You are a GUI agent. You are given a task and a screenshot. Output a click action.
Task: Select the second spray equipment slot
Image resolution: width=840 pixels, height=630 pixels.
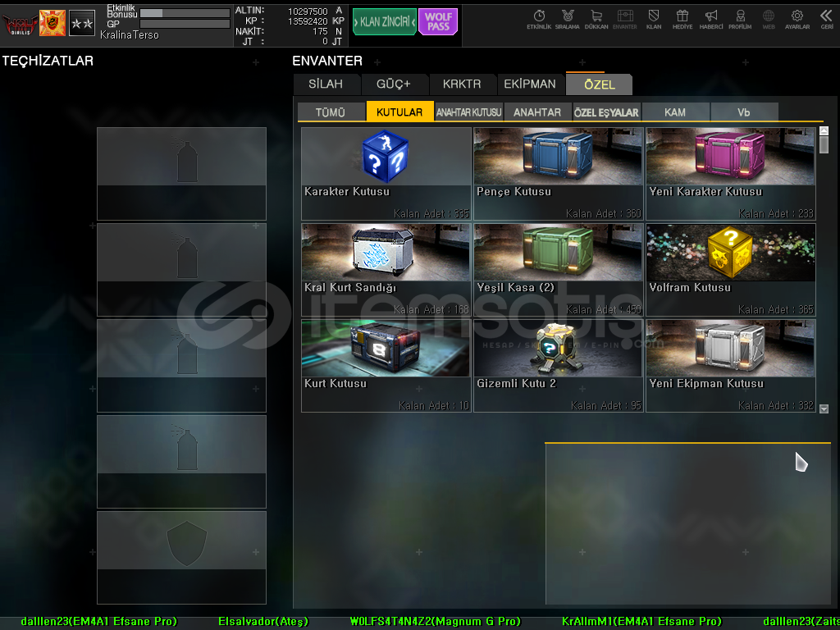181,270
